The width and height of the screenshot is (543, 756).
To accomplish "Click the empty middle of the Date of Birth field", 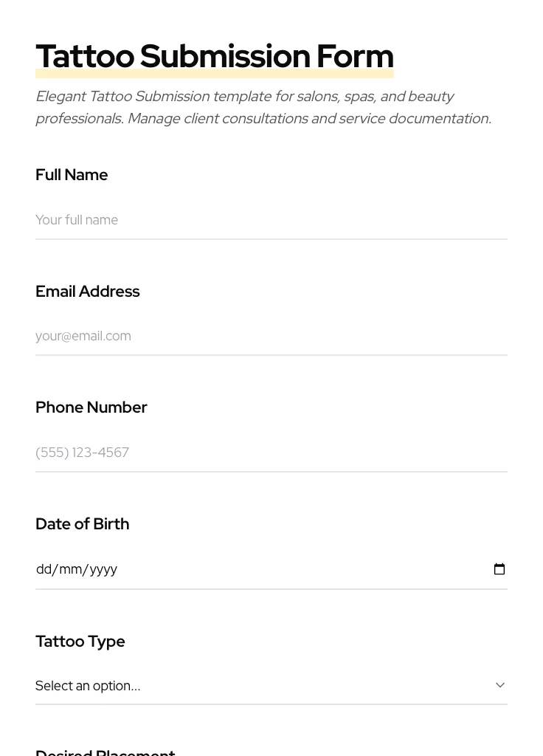I will pos(295,569).
